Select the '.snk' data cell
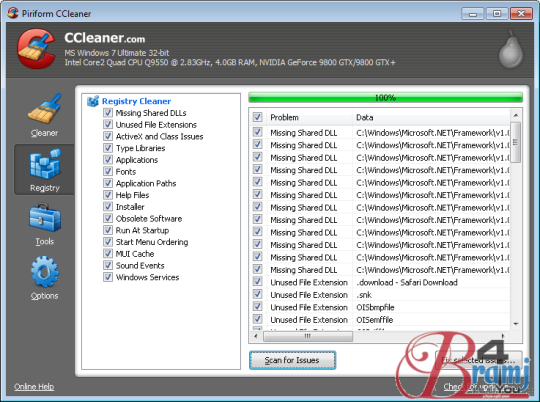This screenshot has height=402, width=540. [364, 295]
